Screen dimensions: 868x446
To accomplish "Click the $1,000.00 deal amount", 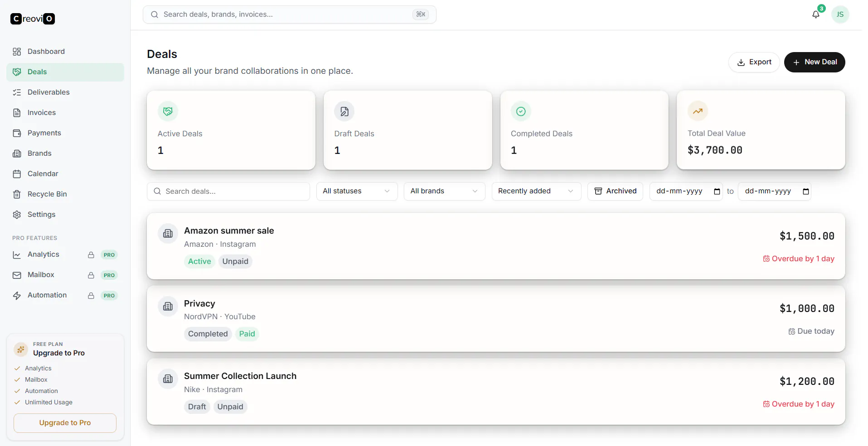I will [807, 308].
